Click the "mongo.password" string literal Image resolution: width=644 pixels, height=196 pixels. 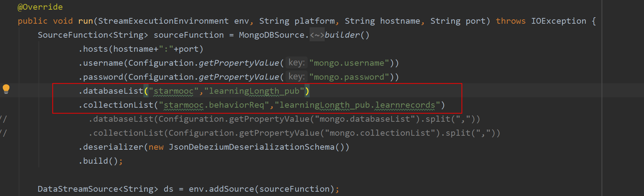pos(349,77)
